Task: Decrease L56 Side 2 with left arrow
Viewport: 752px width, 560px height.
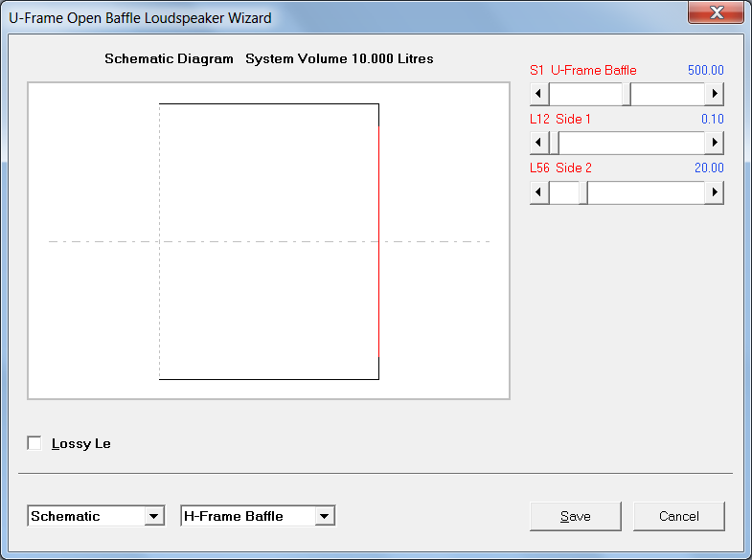Action: (x=539, y=192)
